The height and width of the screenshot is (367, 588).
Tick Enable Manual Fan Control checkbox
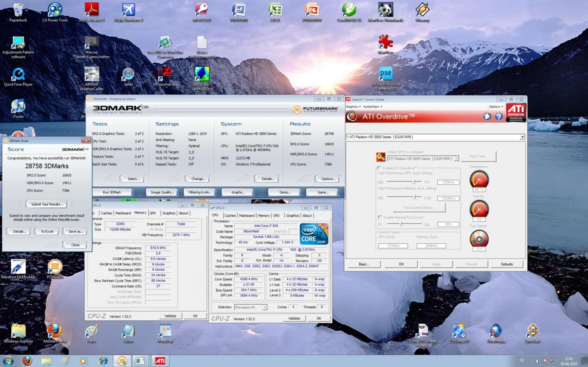tap(379, 217)
